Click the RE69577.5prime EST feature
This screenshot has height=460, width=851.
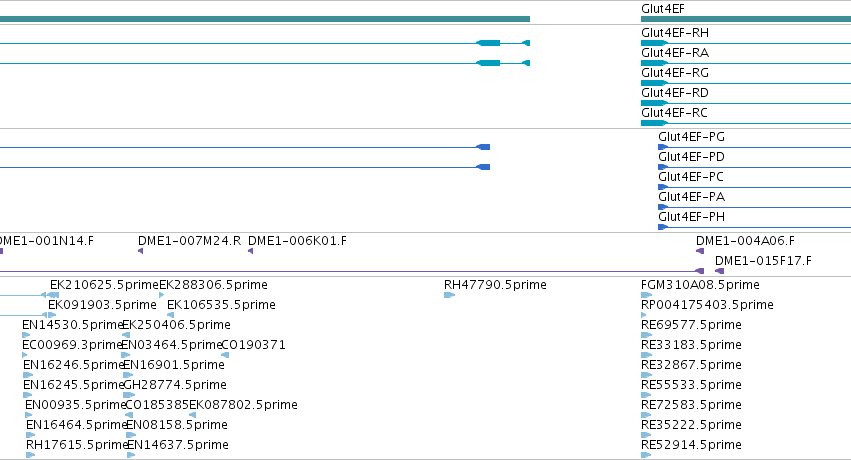coord(646,335)
